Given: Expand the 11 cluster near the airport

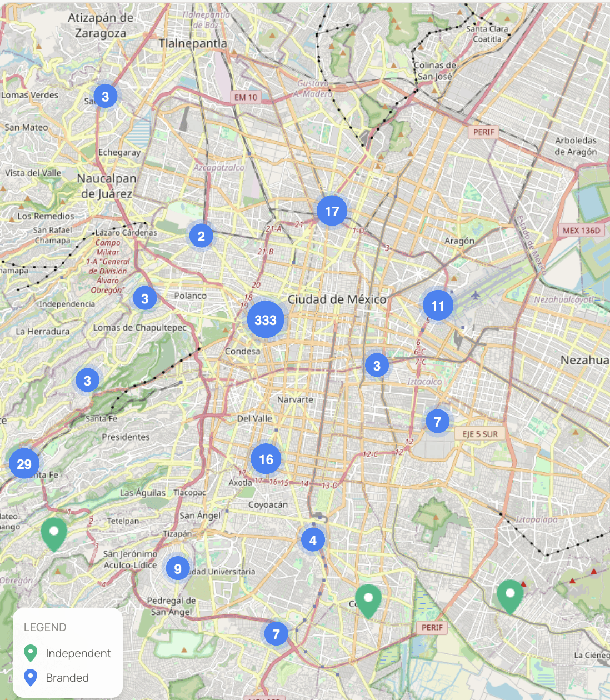Looking at the screenshot, I should (x=438, y=306).
